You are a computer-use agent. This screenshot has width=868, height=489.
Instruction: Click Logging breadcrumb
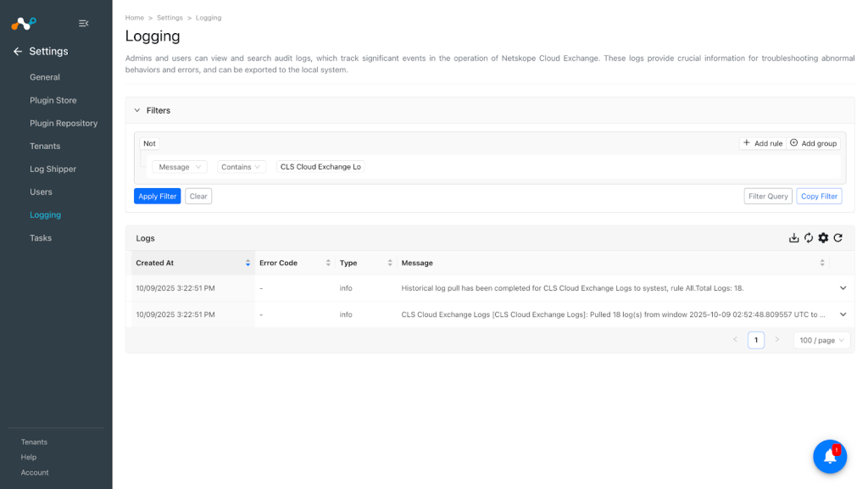pyautogui.click(x=209, y=18)
